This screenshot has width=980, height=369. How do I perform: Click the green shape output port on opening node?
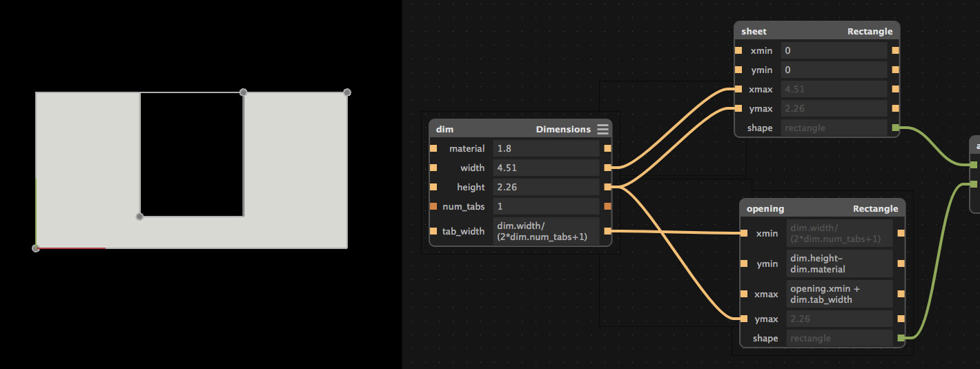(901, 338)
